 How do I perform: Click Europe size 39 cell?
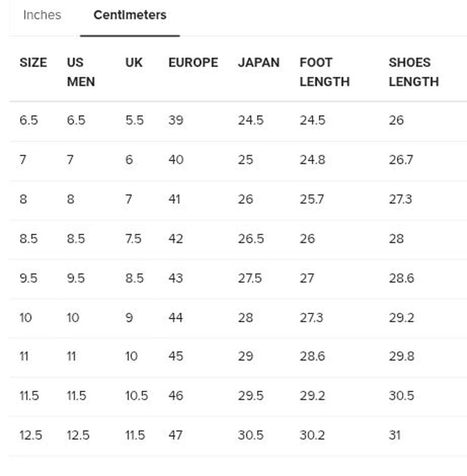(176, 120)
